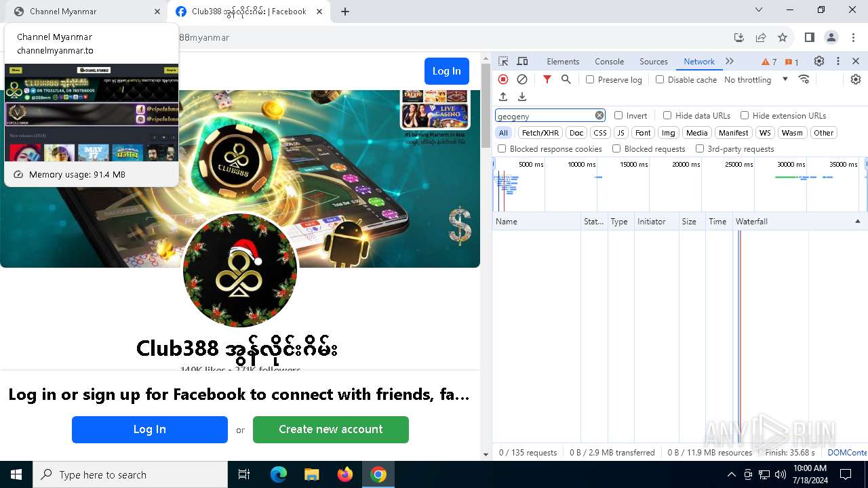This screenshot has width=868, height=488.
Task: Open Chrome three-dot menu
Action: click(x=854, y=37)
